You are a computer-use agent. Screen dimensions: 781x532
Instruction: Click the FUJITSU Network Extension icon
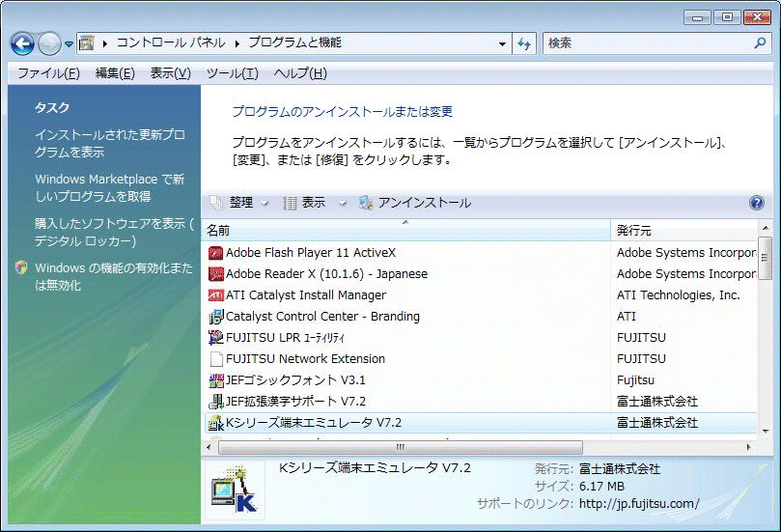pos(215,358)
